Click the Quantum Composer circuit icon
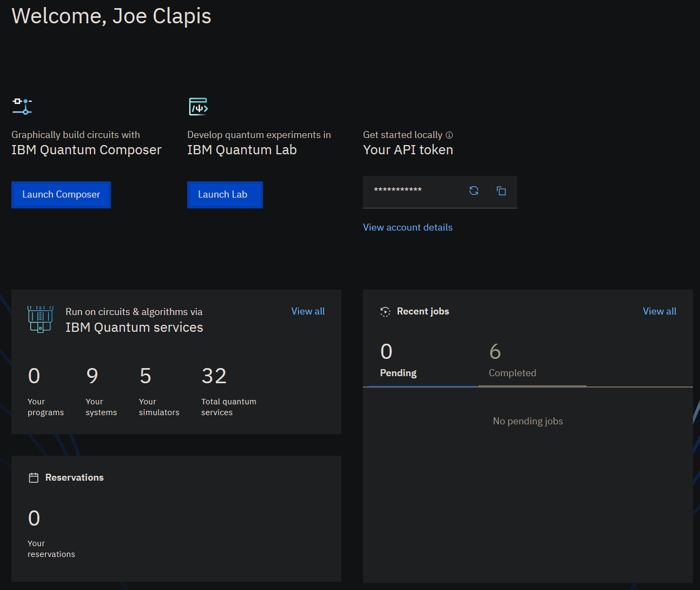This screenshot has height=590, width=700. pyautogui.click(x=22, y=106)
